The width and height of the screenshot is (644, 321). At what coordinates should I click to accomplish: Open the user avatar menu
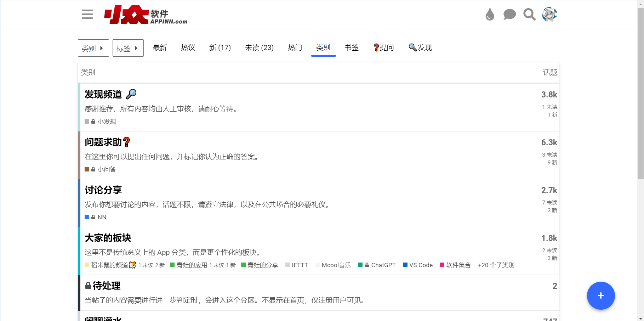pos(549,15)
